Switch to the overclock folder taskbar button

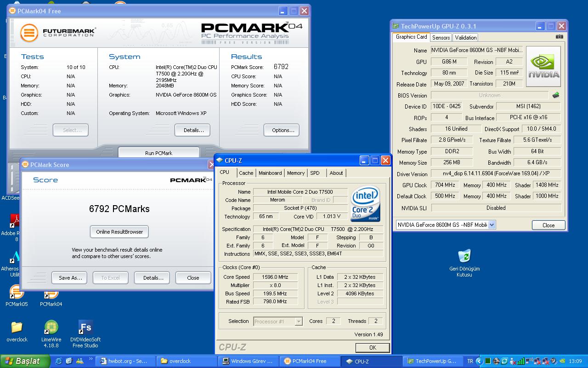tap(186, 361)
